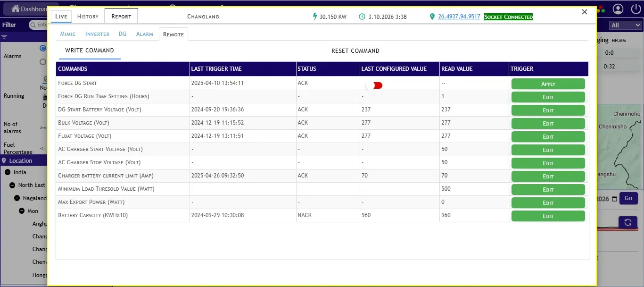
Task: Click the Changlang site title
Action: (203, 17)
